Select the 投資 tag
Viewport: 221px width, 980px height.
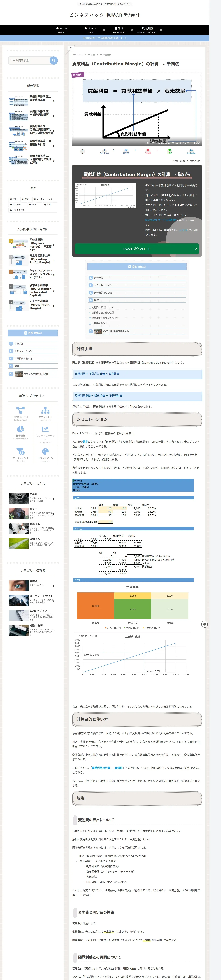(x=14, y=199)
